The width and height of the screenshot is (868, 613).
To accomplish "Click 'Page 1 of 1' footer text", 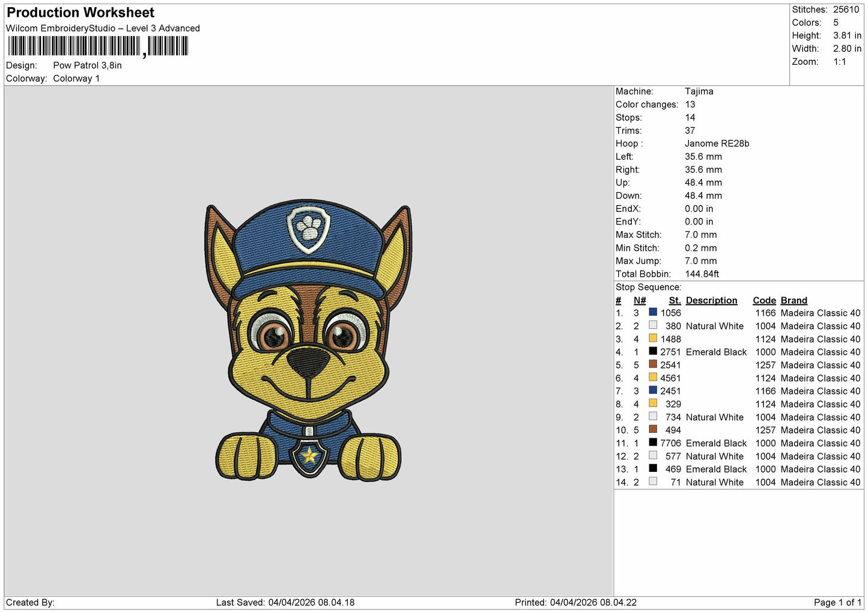I will [x=837, y=602].
